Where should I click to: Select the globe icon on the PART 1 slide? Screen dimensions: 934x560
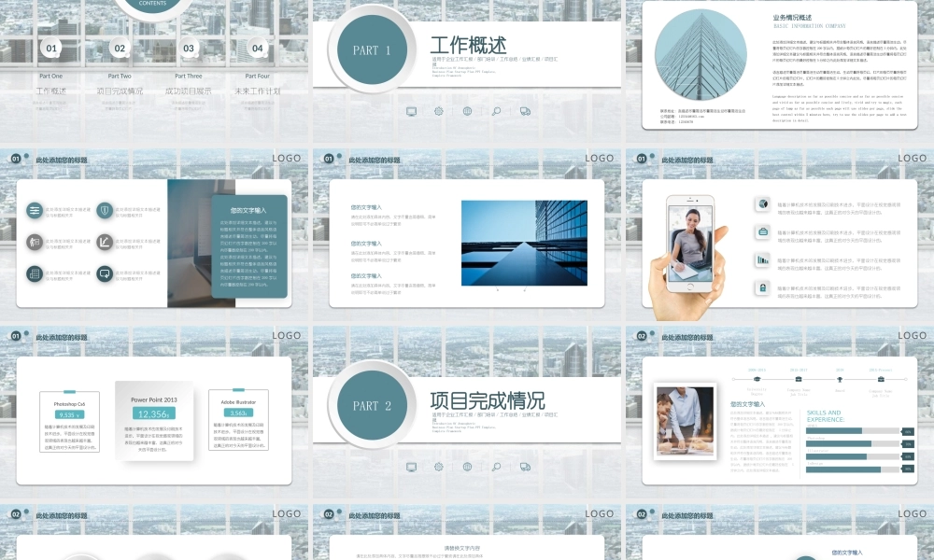click(467, 111)
